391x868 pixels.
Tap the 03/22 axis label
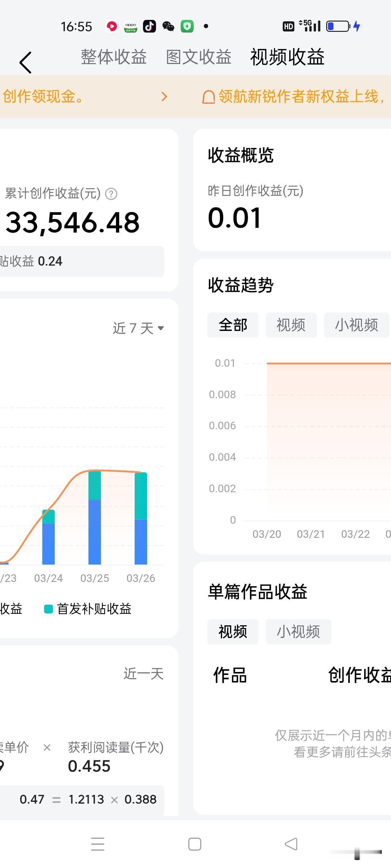point(356,534)
